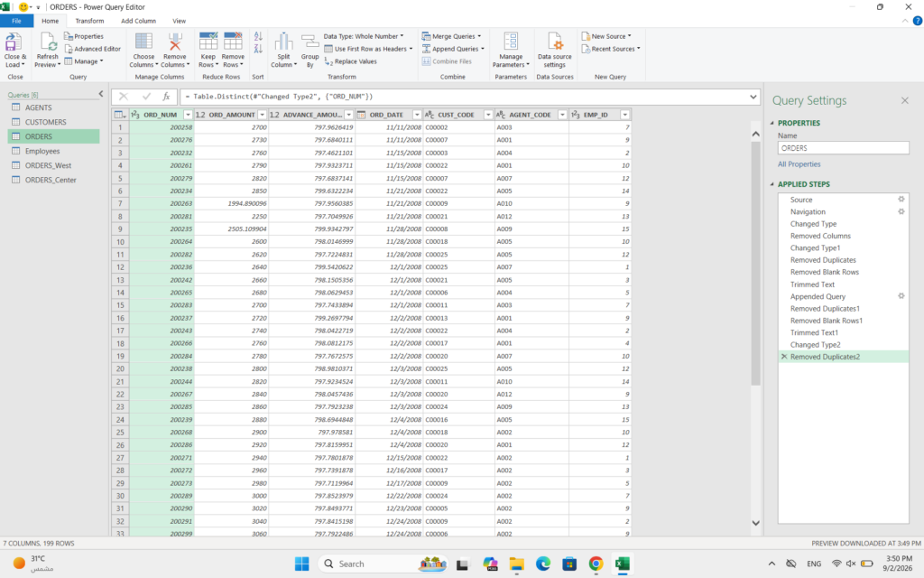Open the Recent Sources dropdown

611,49
